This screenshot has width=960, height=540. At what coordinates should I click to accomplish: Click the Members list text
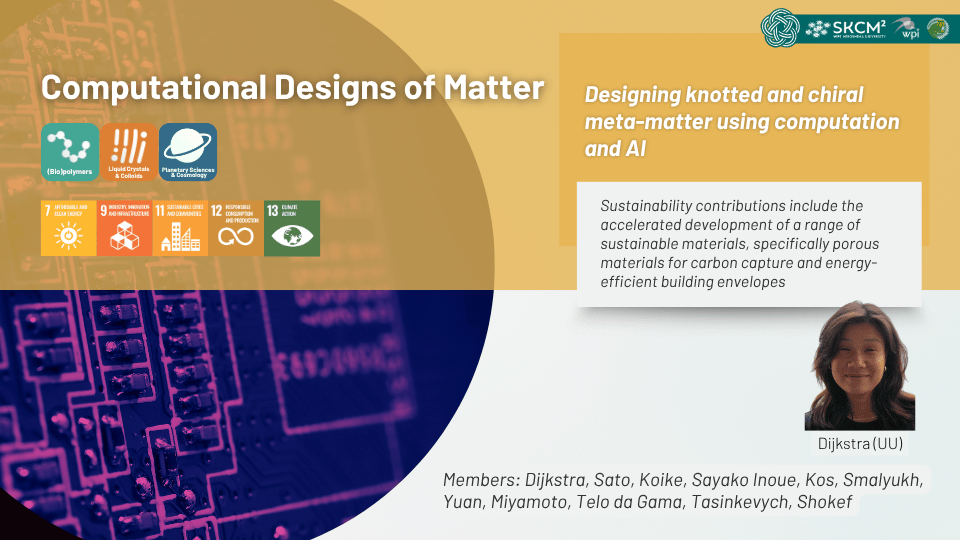(x=685, y=491)
